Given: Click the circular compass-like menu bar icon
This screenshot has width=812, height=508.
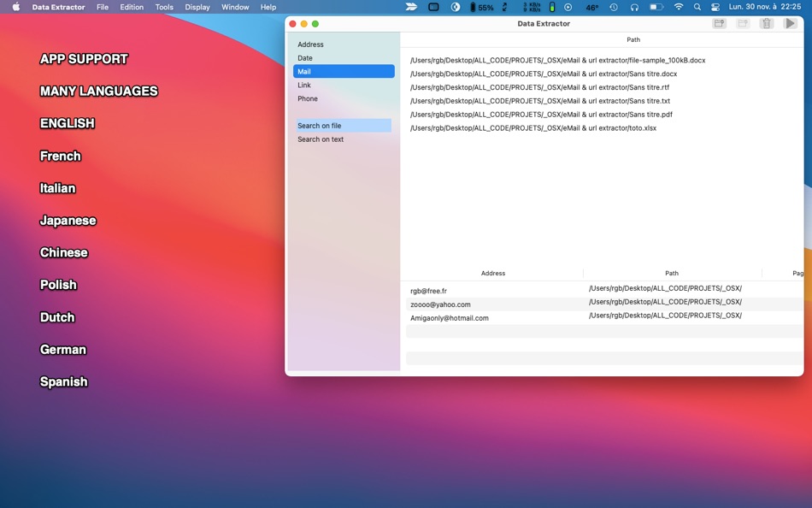Looking at the screenshot, I should [456, 7].
